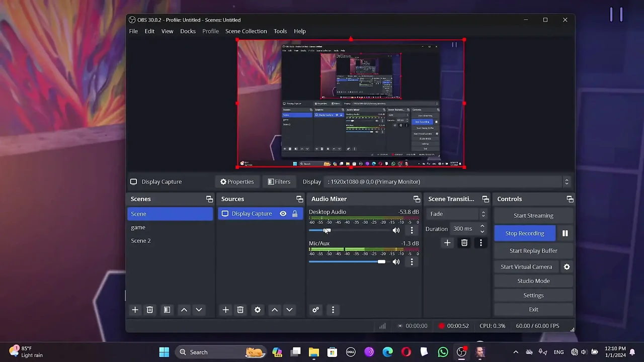Toggle Display Capture lock icon
This screenshot has width=644, height=362.
295,214
